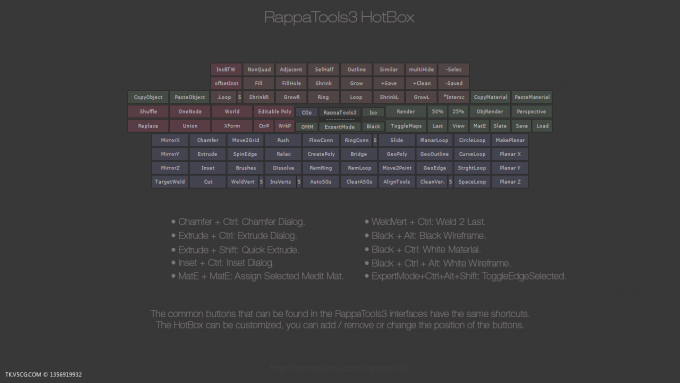Select the Planar Z button
Viewport: 680px width, 383px height.
(510, 182)
